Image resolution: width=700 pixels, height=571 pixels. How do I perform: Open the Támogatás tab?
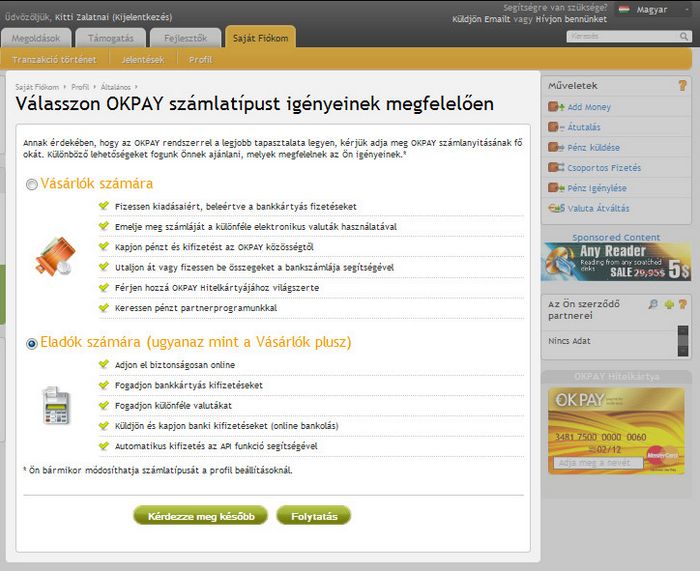(x=111, y=38)
